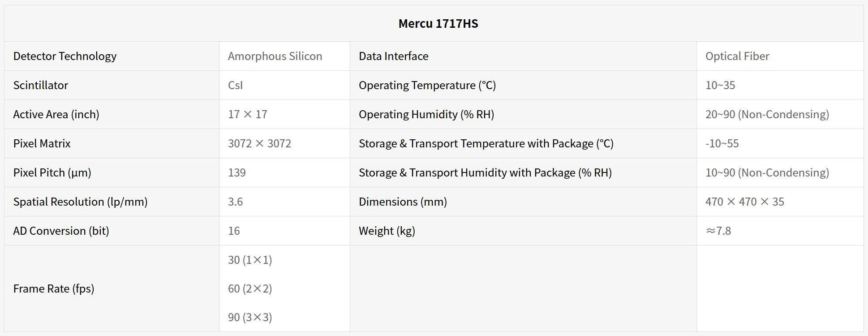This screenshot has height=336, width=868.
Task: Select the 3.6 spatial resolution value
Action: pos(235,202)
